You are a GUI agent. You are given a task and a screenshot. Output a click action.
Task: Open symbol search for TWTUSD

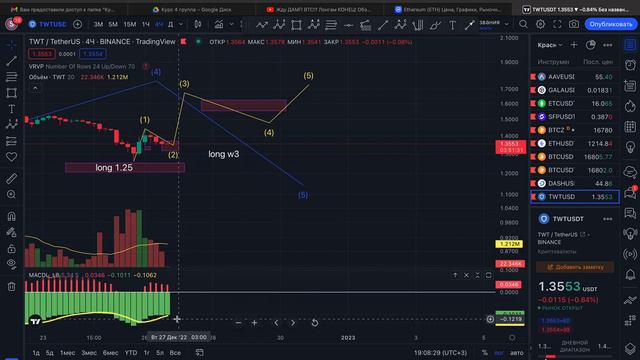(x=47, y=24)
